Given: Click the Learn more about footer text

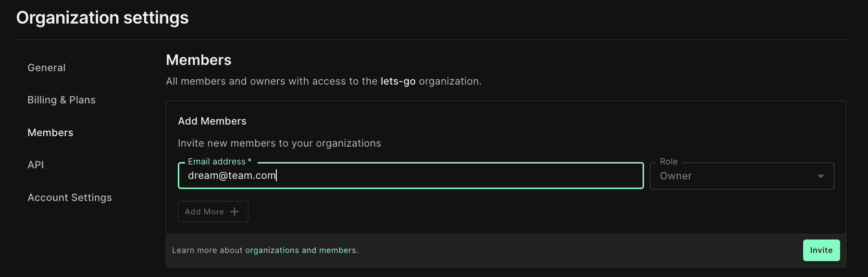Looking at the screenshot, I should (207, 250).
